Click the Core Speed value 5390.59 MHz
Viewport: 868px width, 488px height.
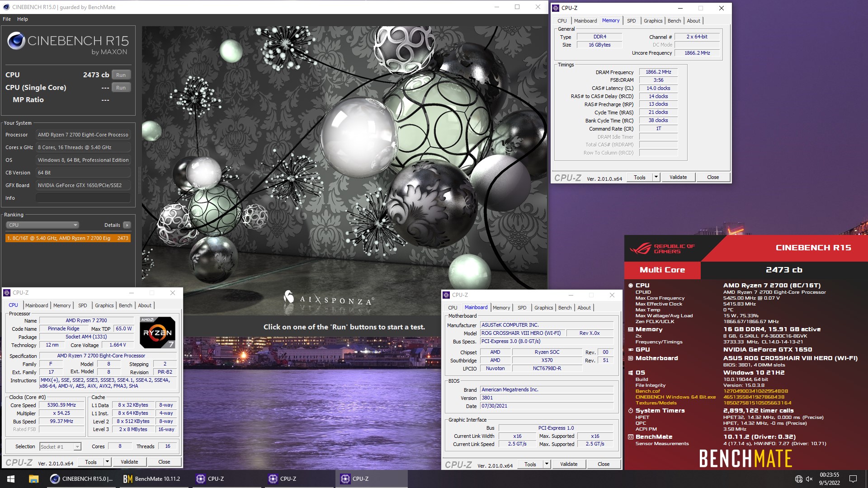(61, 405)
